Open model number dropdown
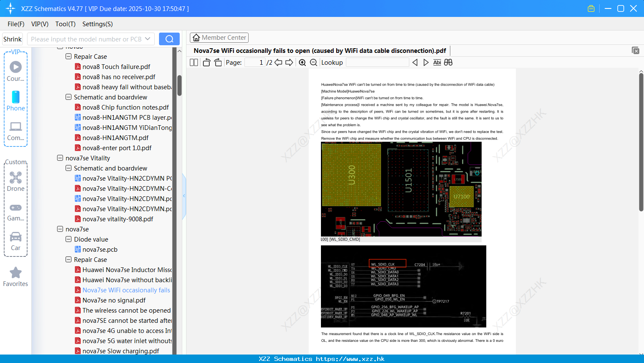This screenshot has width=644, height=363. pos(148,39)
